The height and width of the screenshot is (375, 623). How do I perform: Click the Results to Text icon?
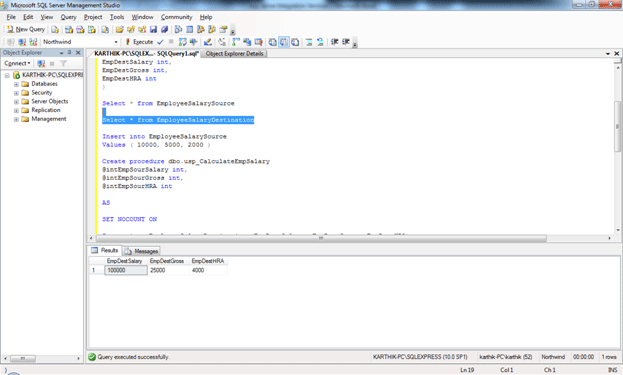click(x=273, y=42)
